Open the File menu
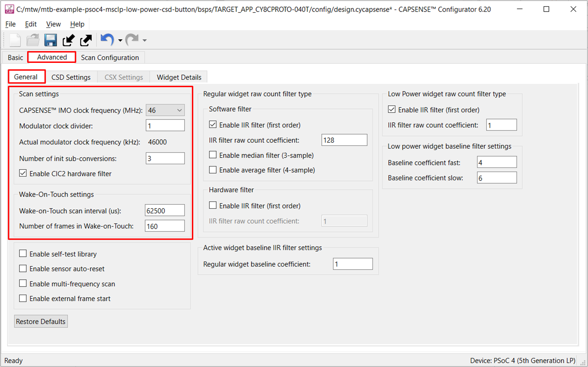Image resolution: width=588 pixels, height=367 pixels. coord(10,24)
